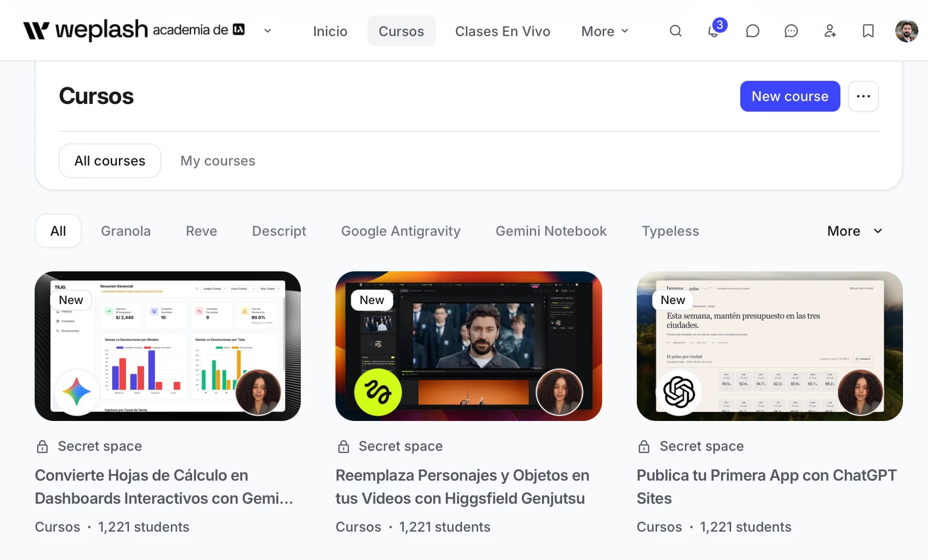Filter courses by Granola
928x560 pixels.
126,231
